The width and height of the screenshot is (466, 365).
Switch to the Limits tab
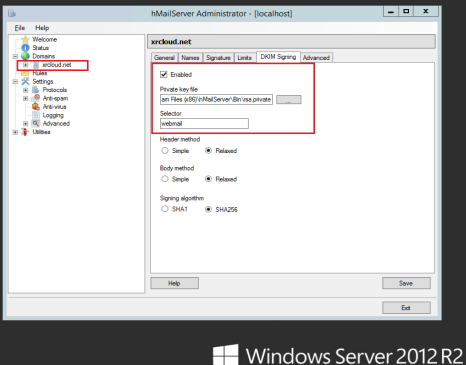244,58
